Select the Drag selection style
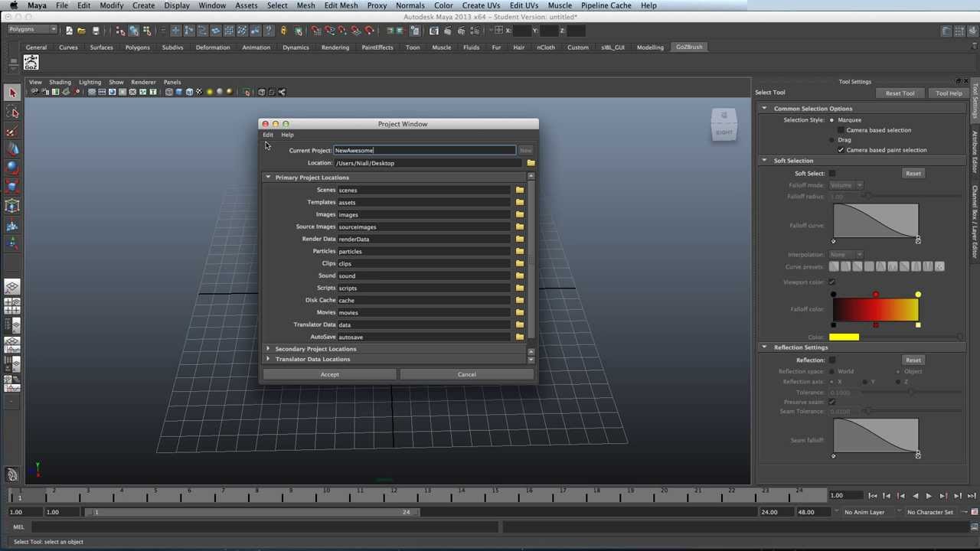Image resolution: width=980 pixels, height=551 pixels. [832, 140]
